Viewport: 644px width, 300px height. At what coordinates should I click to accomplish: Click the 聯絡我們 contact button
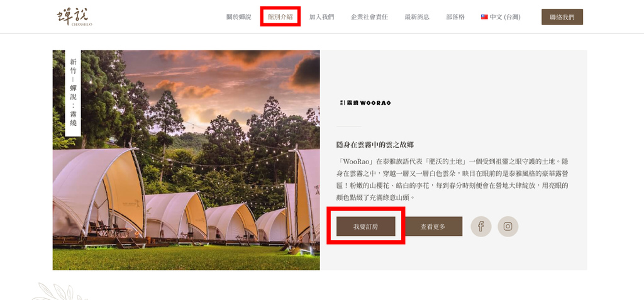(x=562, y=17)
